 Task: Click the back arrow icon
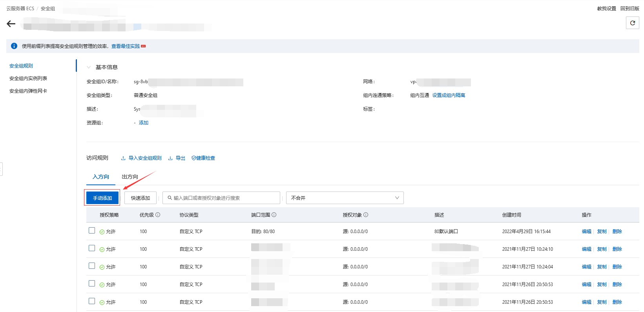pos(11,24)
